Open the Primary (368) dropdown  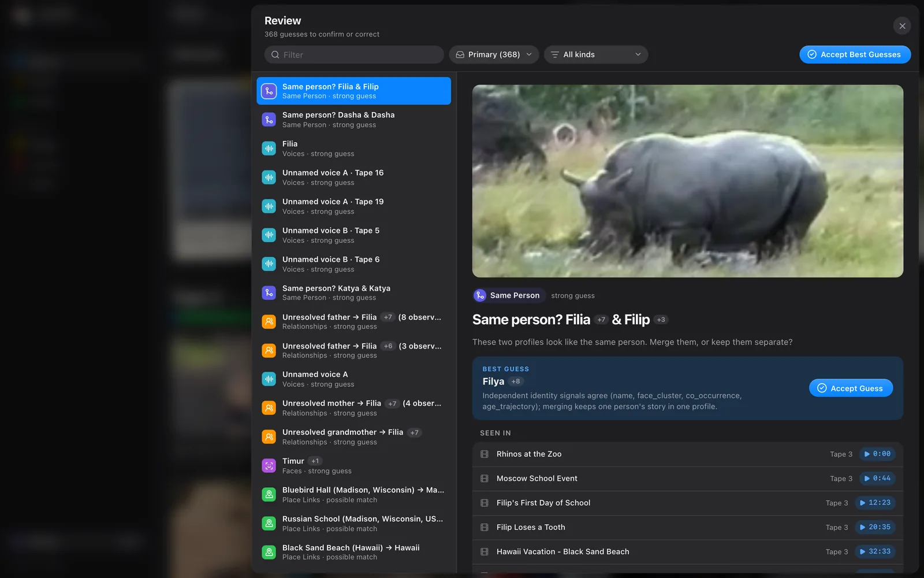coord(494,54)
